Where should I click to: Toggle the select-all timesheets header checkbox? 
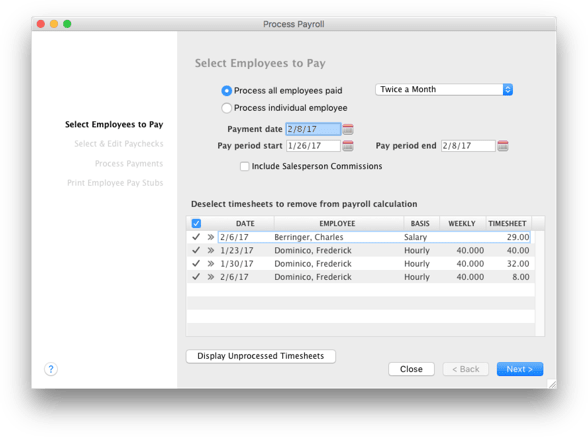click(196, 224)
